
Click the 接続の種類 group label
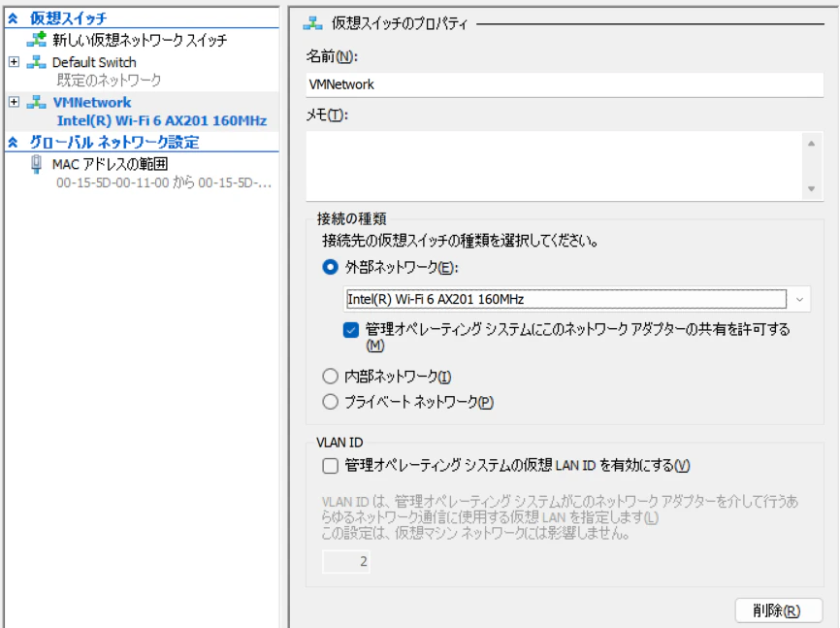pyautogui.click(x=351, y=218)
